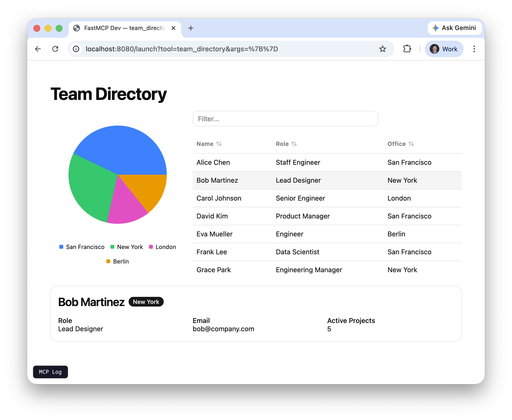The image size is (512, 420).
Task: Open the browser extensions puzzle icon
Action: (407, 49)
